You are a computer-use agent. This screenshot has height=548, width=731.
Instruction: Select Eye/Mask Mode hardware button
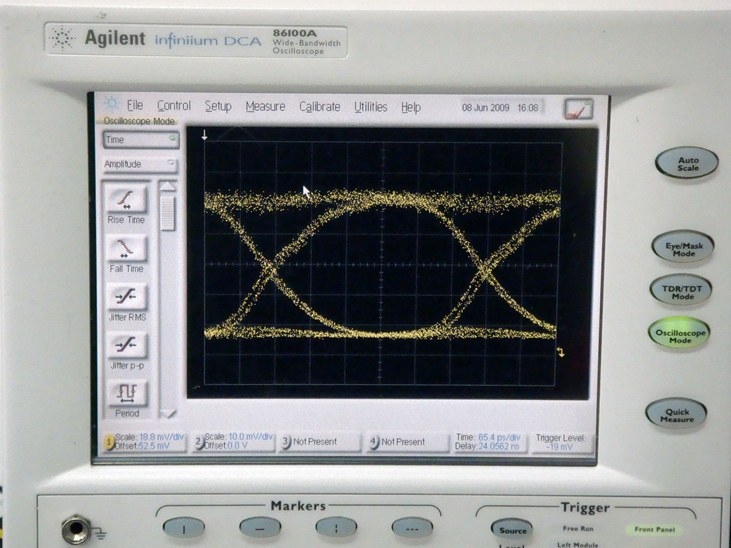683,247
